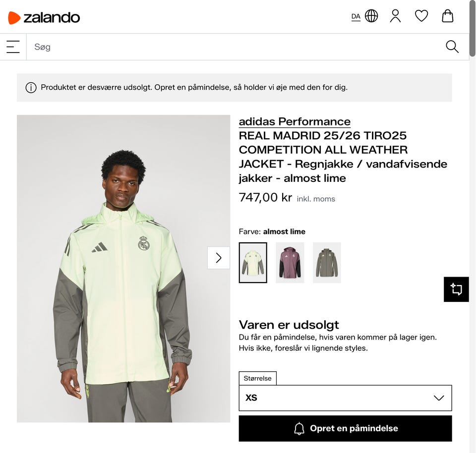Select the grey jacket color variant
The height and width of the screenshot is (453, 476).
coord(327,263)
